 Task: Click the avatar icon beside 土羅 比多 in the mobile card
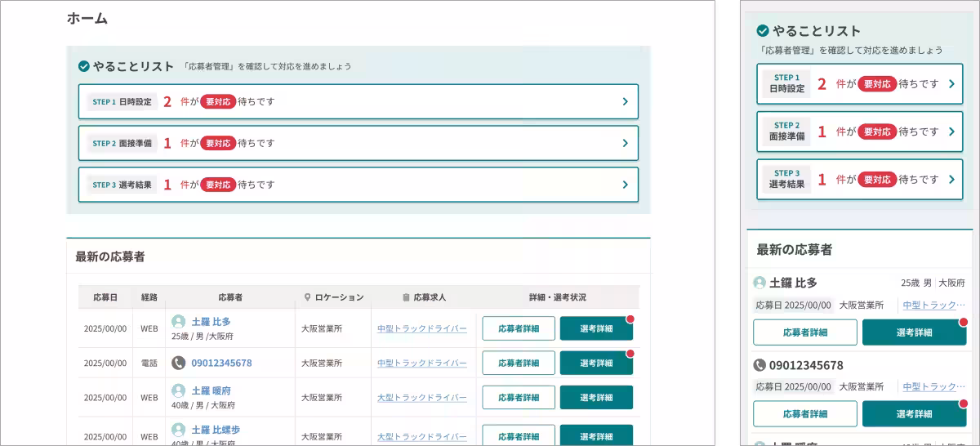click(x=759, y=283)
